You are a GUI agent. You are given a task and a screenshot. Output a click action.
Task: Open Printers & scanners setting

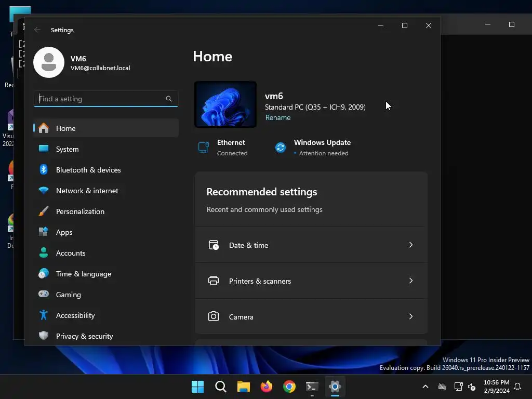(x=311, y=281)
